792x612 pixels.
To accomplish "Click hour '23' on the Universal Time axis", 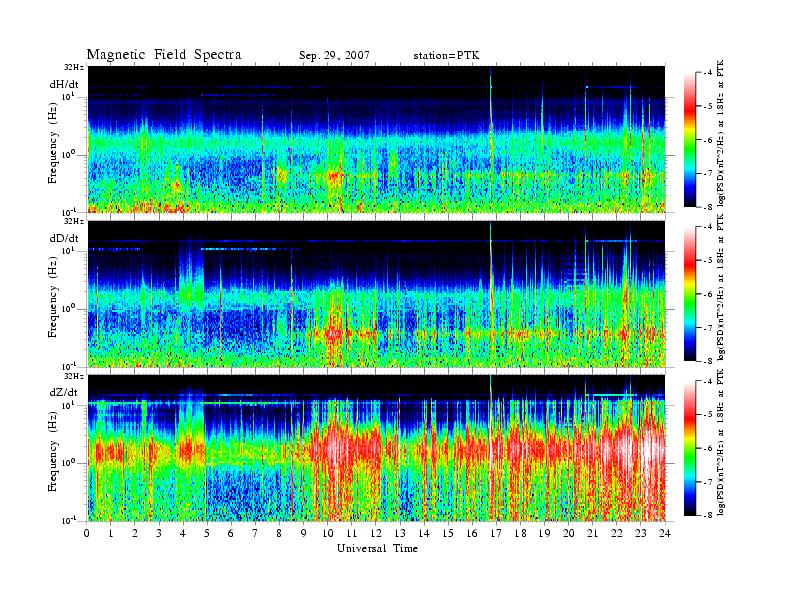I will (x=640, y=533).
